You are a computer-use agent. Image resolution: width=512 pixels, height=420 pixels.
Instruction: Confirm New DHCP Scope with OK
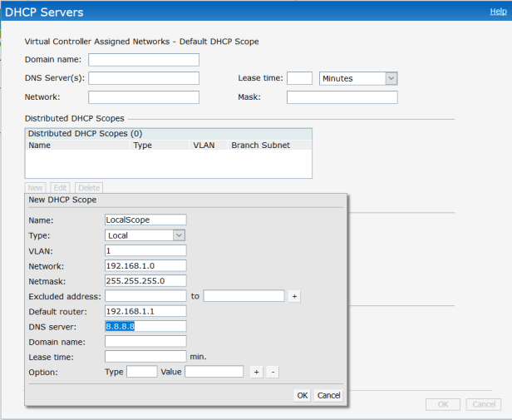click(x=302, y=396)
